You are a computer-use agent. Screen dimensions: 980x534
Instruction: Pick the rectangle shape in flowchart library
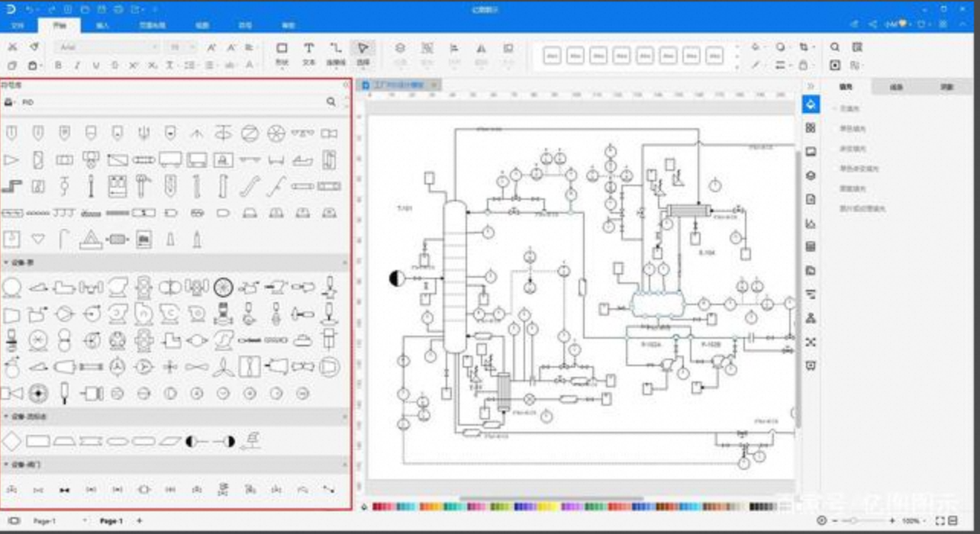coord(38,441)
